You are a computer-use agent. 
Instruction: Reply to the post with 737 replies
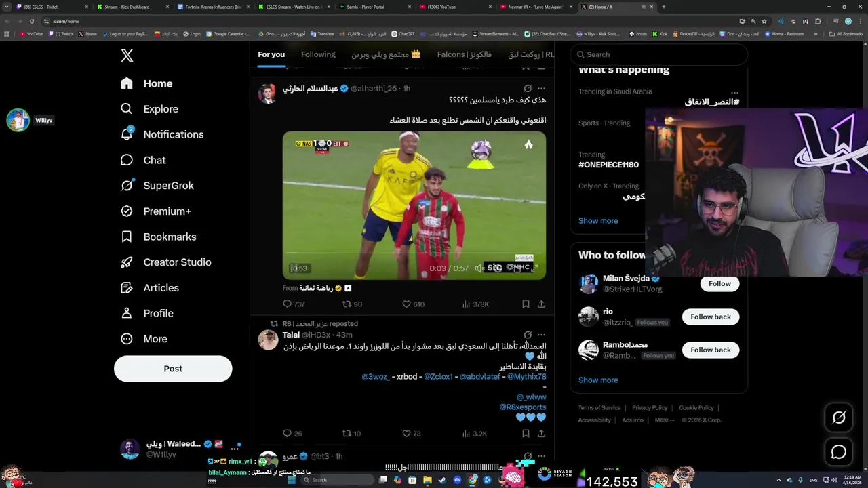point(294,304)
